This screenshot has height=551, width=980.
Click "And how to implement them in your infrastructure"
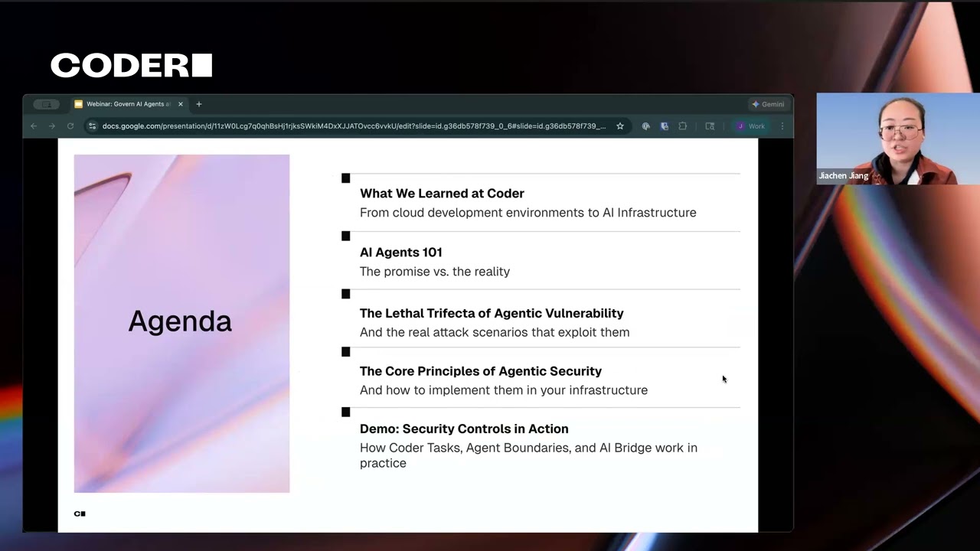tap(504, 390)
